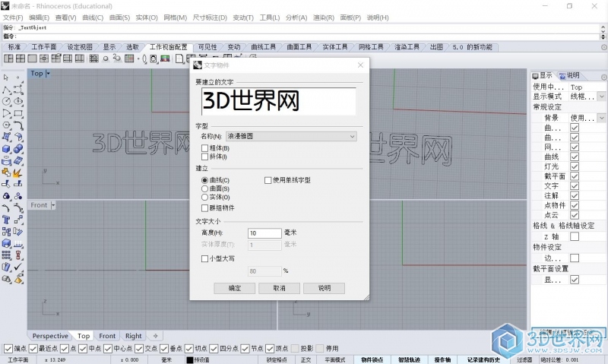Select the Circle tool
This screenshot has height=364, width=608.
tap(6, 102)
